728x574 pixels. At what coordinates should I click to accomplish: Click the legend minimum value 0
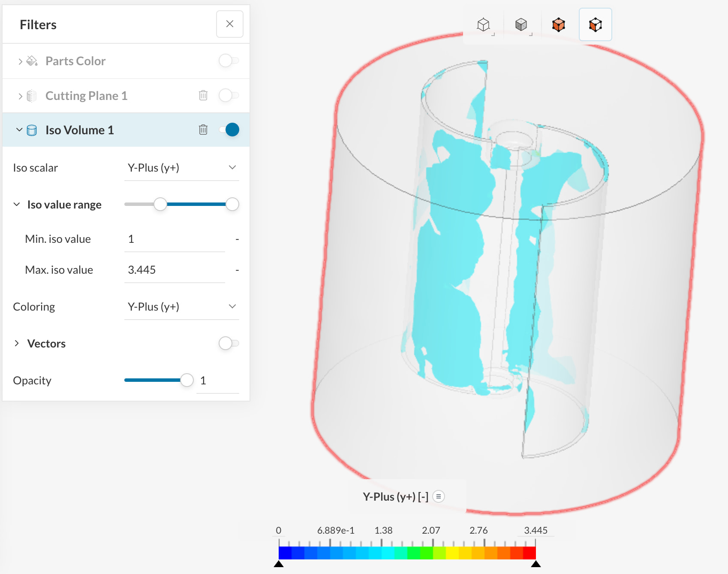point(279,530)
